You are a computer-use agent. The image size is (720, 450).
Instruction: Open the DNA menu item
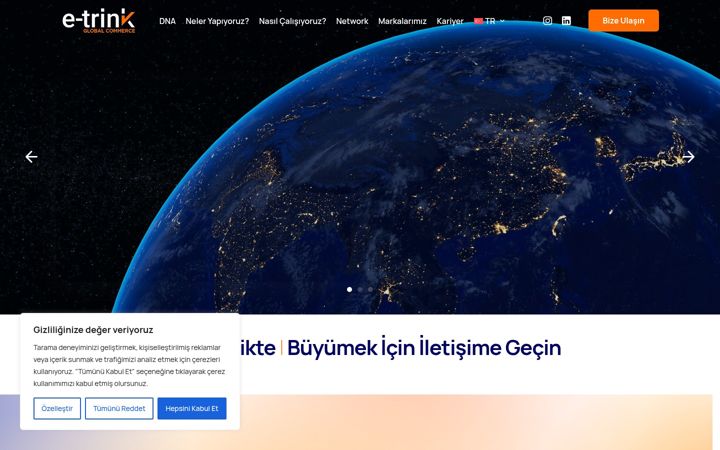[x=167, y=21]
